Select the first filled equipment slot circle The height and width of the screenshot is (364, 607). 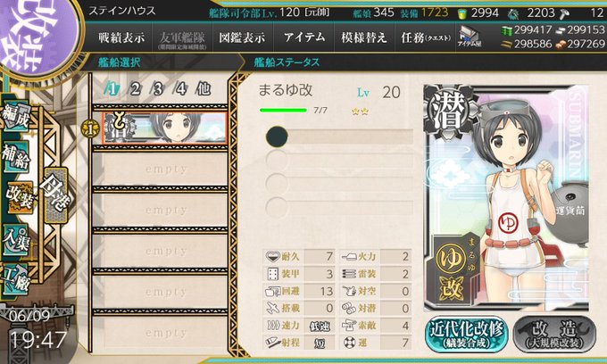pyautogui.click(x=277, y=136)
